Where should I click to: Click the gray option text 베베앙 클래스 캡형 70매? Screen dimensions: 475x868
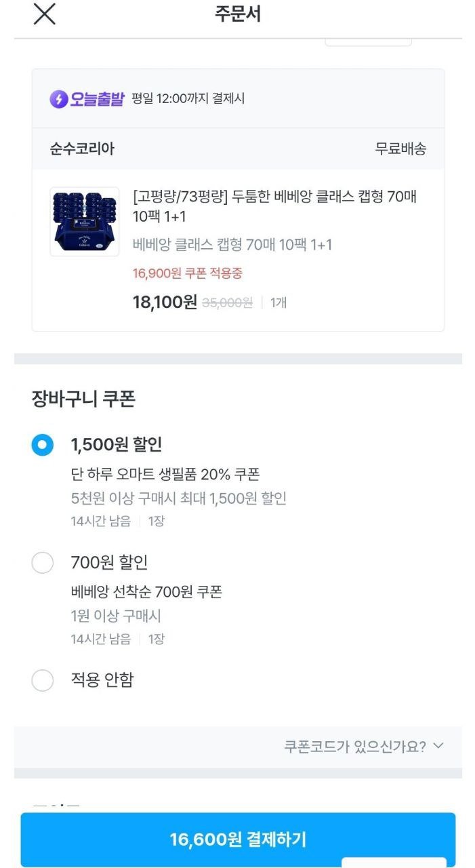tap(232, 245)
